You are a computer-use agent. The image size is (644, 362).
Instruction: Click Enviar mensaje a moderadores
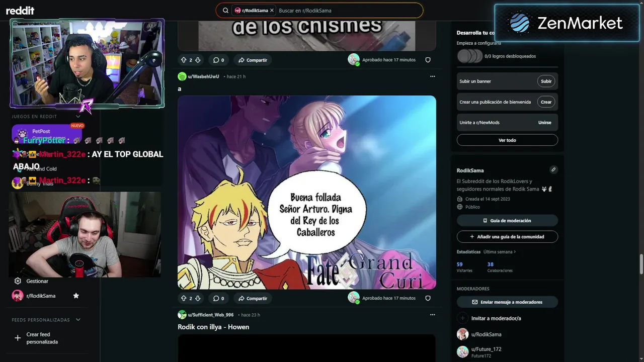click(x=507, y=302)
